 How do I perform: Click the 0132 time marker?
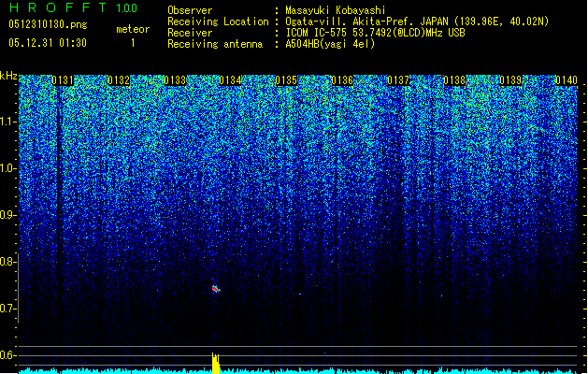tap(119, 80)
